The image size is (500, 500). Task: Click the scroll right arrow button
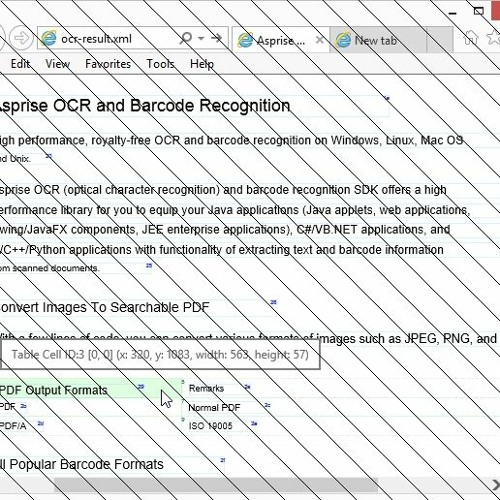coord(495,485)
